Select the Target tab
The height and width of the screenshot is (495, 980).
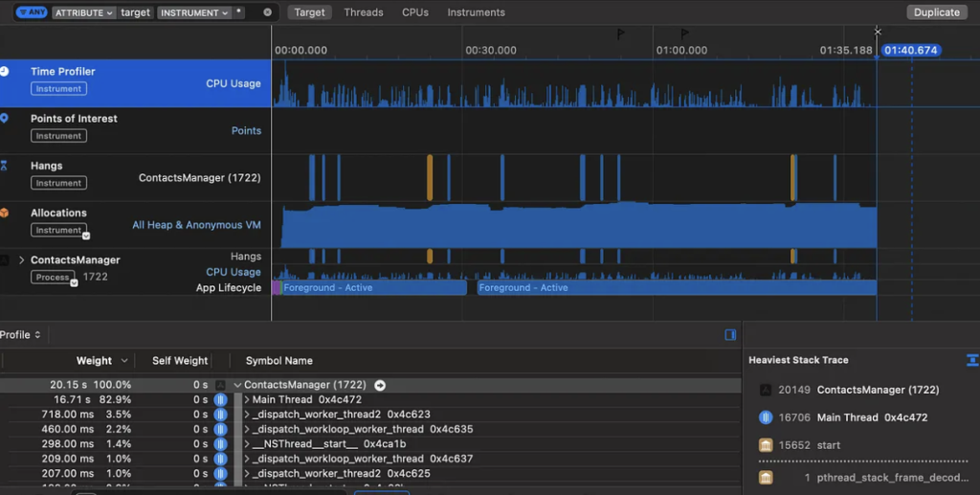click(x=309, y=12)
